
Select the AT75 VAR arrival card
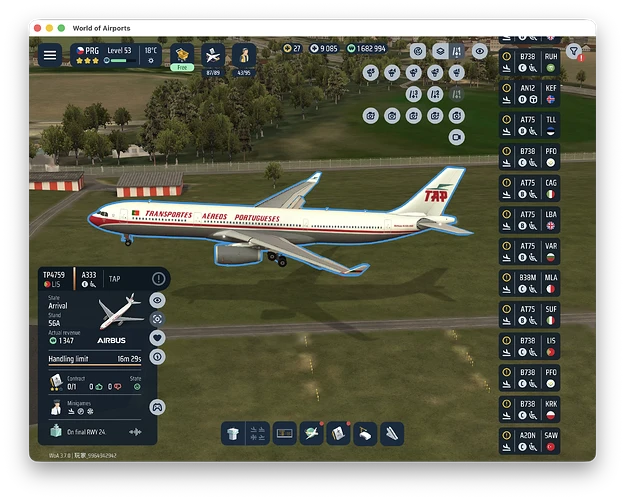(x=529, y=252)
